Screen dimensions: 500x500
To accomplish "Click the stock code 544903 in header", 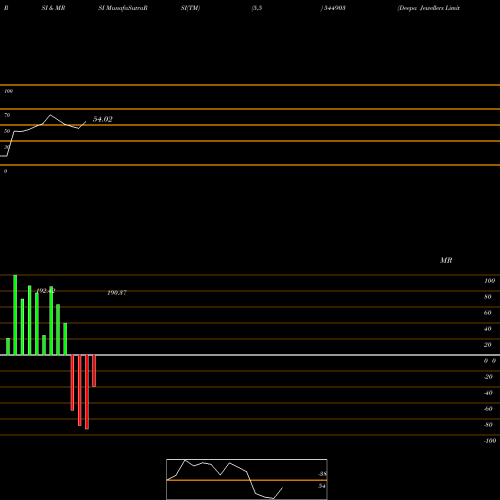I will tap(334, 8).
